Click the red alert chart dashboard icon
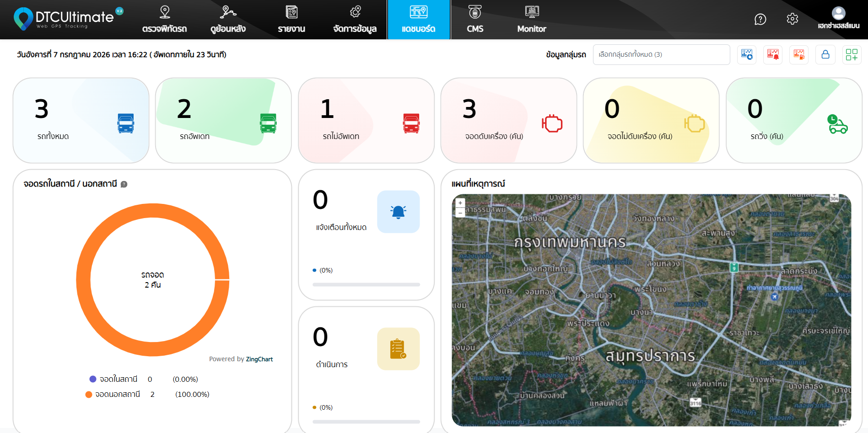Screen dimensions: 868x433 pyautogui.click(x=773, y=54)
